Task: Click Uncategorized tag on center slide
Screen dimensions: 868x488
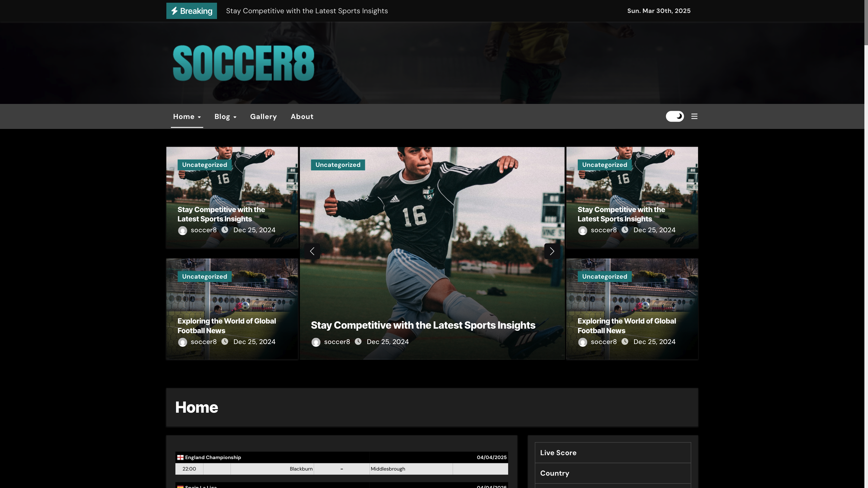Action: (x=338, y=165)
